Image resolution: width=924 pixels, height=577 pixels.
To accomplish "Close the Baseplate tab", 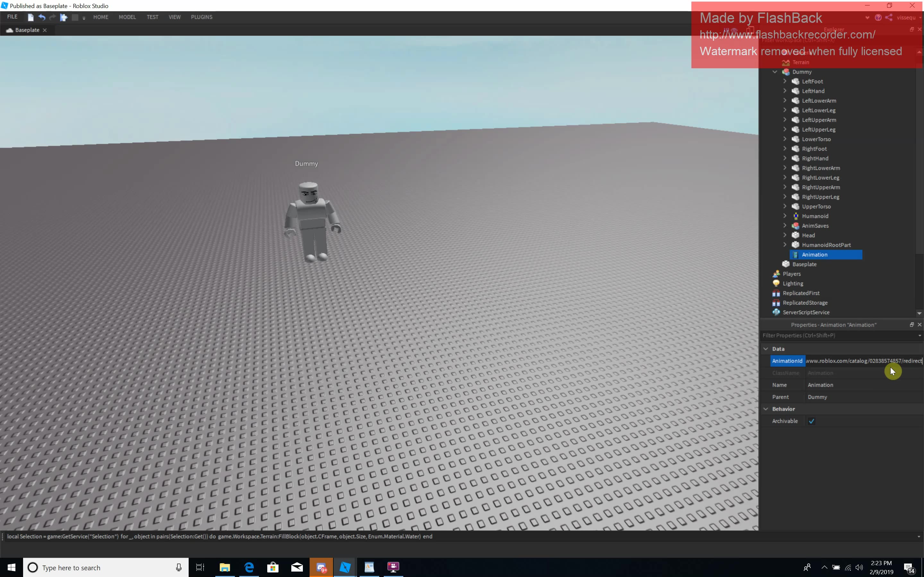I will tap(45, 30).
